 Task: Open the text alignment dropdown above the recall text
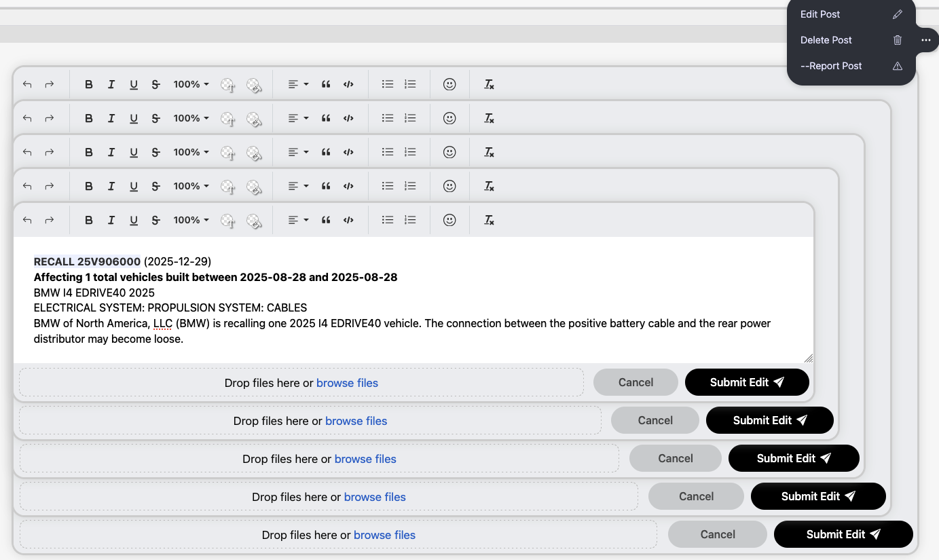click(298, 220)
